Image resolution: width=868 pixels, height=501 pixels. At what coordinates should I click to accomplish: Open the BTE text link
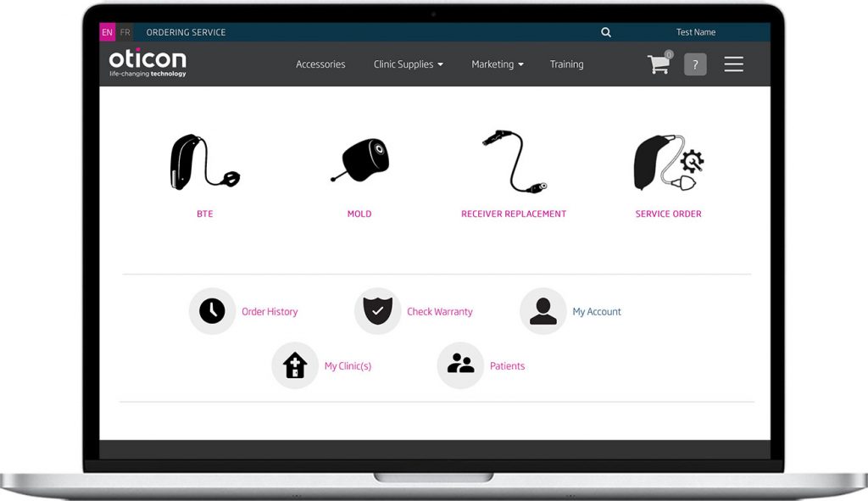(x=205, y=214)
